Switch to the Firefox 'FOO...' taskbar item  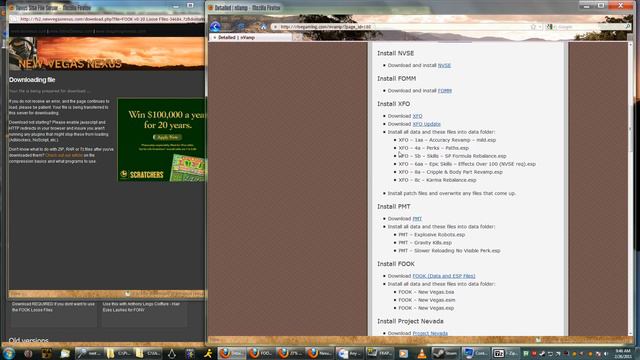click(x=260, y=353)
